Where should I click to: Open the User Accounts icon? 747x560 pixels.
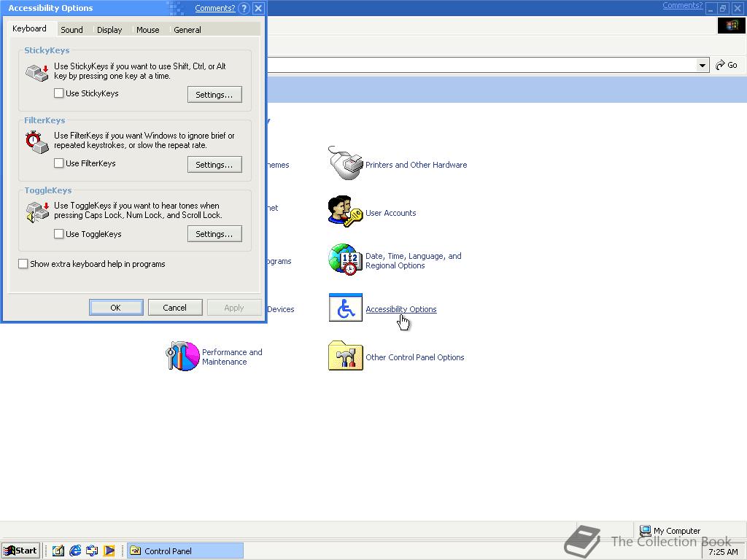(x=345, y=211)
